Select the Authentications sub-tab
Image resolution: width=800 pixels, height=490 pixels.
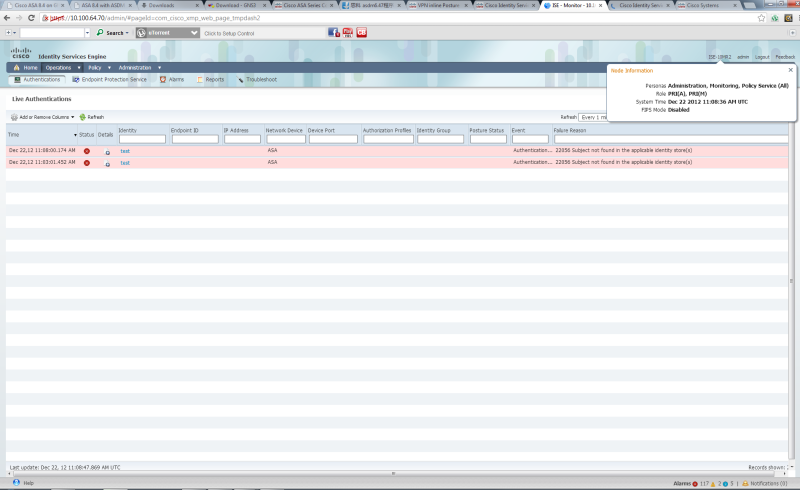tap(37, 80)
